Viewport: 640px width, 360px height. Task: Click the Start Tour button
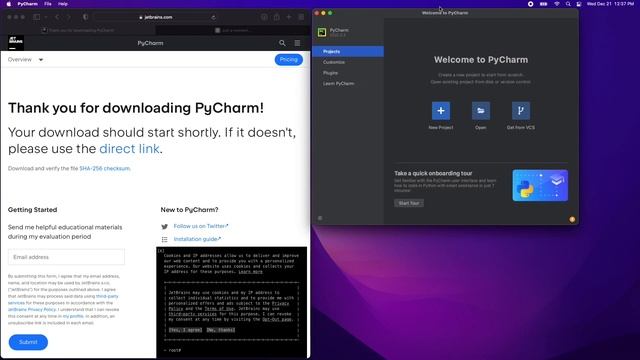[x=409, y=203]
